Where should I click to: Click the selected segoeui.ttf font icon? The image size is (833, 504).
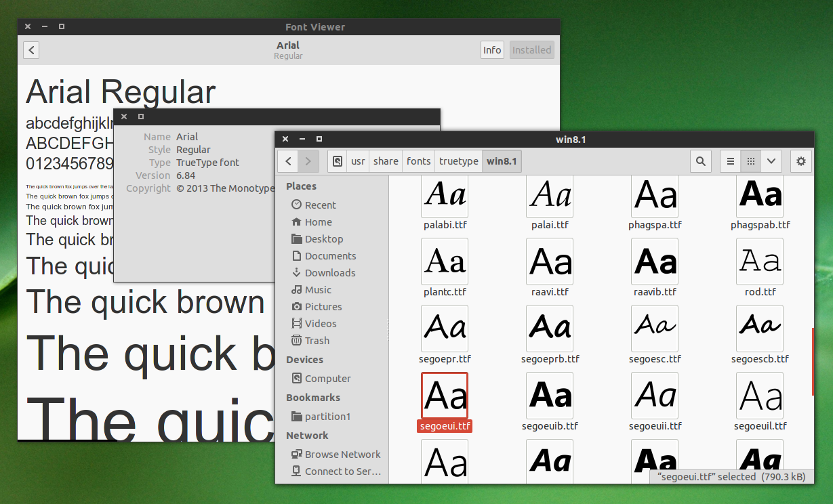(445, 396)
